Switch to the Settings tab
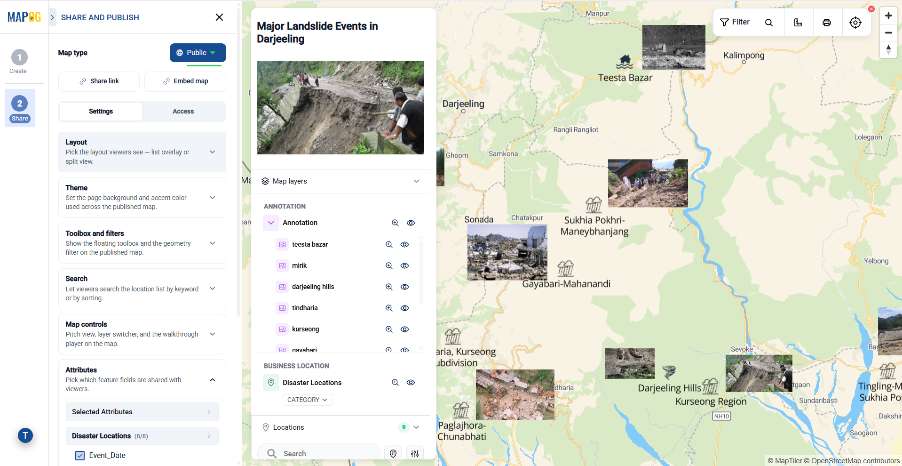902x466 pixels. [101, 112]
